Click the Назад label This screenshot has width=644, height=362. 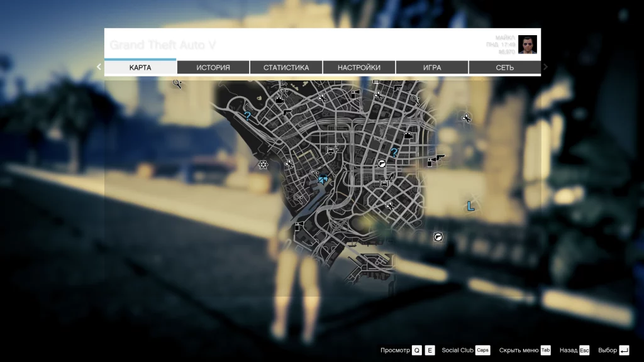[569, 350]
